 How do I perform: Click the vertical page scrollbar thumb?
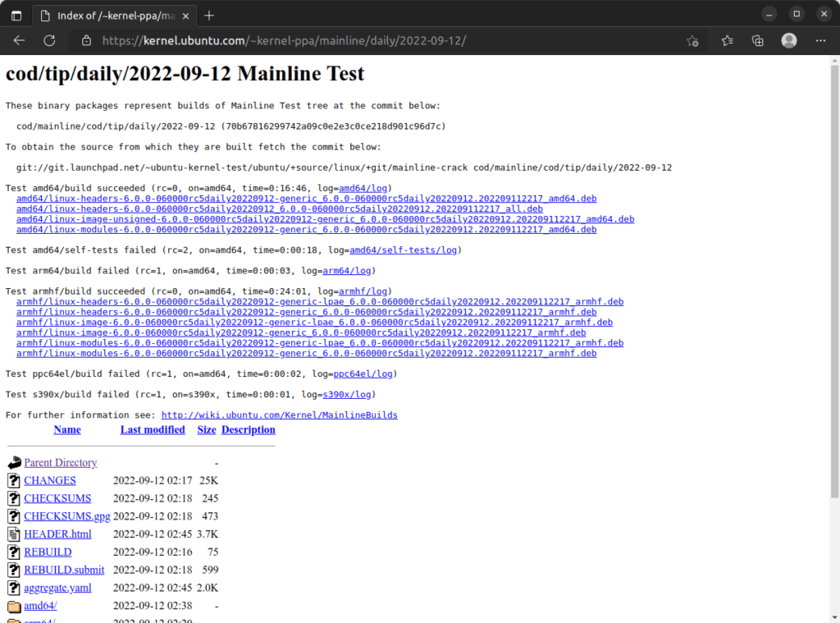pos(834,282)
